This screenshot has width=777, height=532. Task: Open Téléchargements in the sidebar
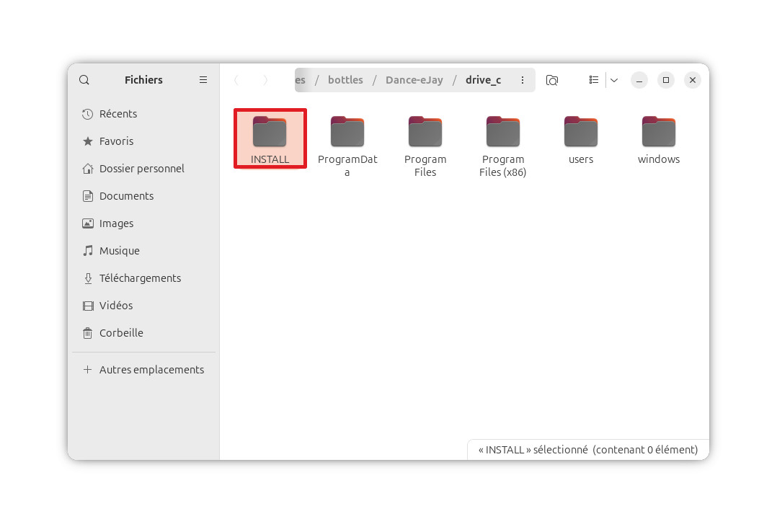pos(140,278)
